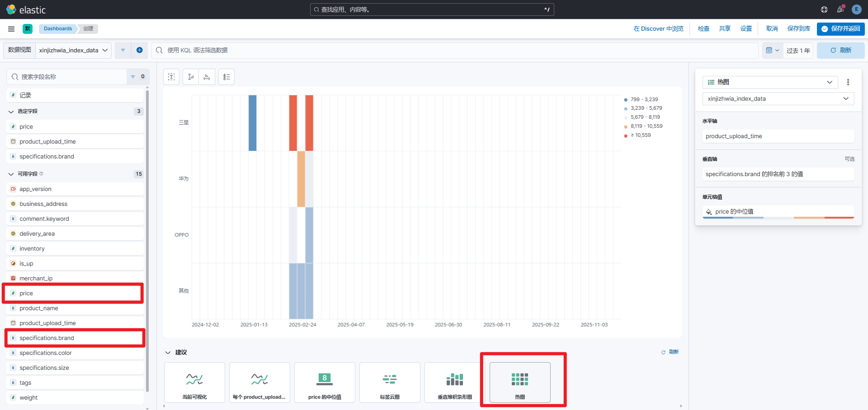Toggle the hamburger navigation menu
The image size is (868, 410).
11,28
